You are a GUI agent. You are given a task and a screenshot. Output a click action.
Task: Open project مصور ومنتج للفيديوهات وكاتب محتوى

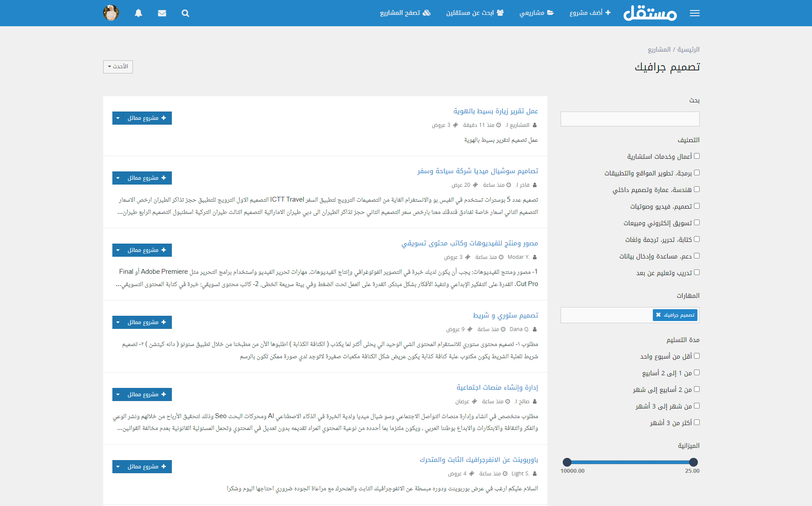[x=470, y=243]
